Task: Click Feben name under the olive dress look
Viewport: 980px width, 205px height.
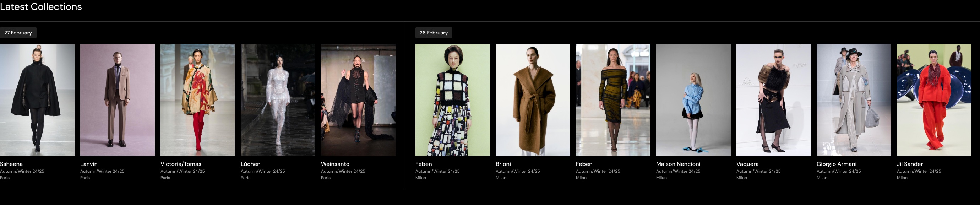Action: pyautogui.click(x=584, y=164)
